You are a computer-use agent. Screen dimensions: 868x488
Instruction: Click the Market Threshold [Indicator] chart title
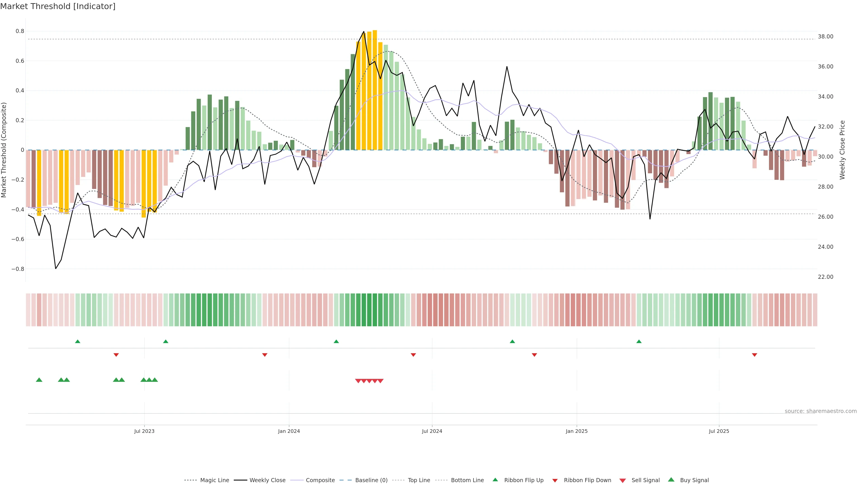58,6
